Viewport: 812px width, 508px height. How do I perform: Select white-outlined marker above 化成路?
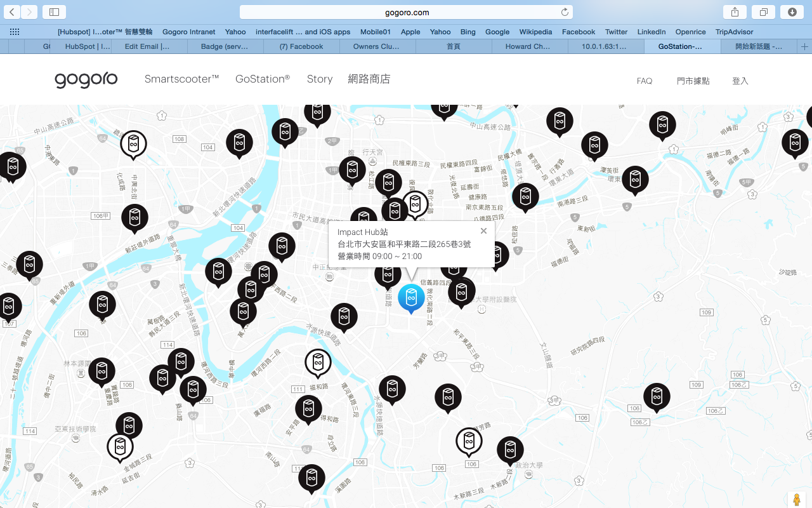[133, 145]
